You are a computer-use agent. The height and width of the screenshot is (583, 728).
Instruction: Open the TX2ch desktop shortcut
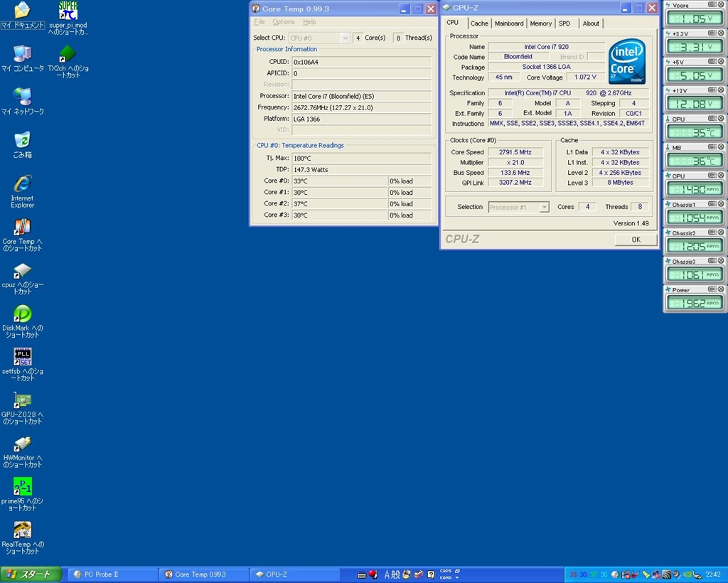[68, 54]
